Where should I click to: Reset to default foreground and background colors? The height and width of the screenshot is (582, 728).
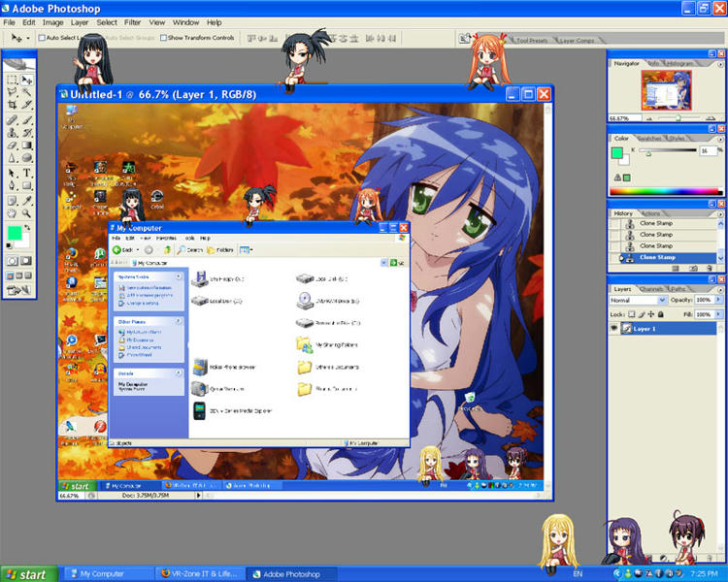pyautogui.click(x=9, y=246)
